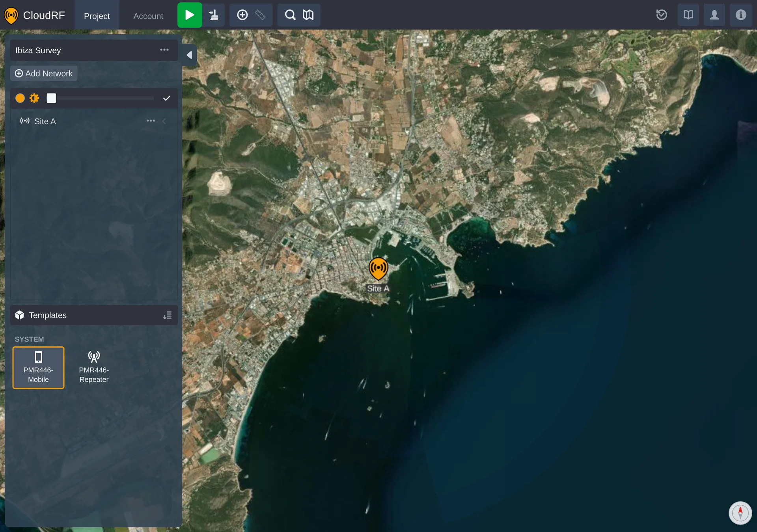Collapse the side panel arrow
Screen dimensions: 757x532
[189, 55]
